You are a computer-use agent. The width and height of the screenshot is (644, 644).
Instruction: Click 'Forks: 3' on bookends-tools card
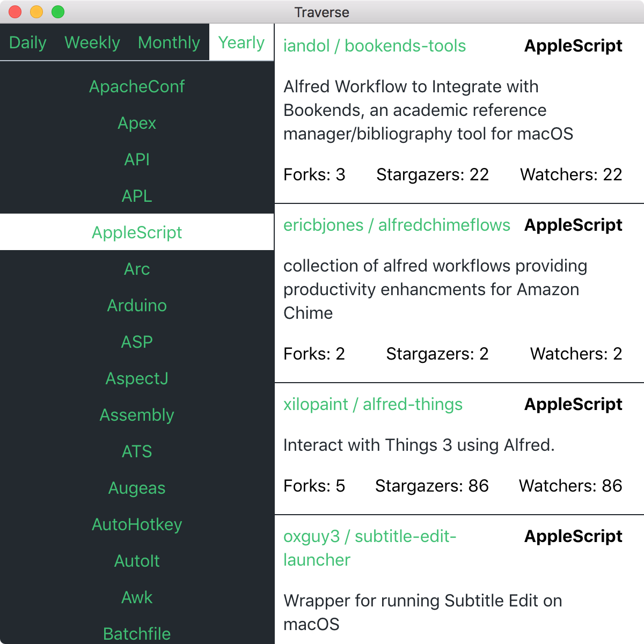(x=314, y=174)
